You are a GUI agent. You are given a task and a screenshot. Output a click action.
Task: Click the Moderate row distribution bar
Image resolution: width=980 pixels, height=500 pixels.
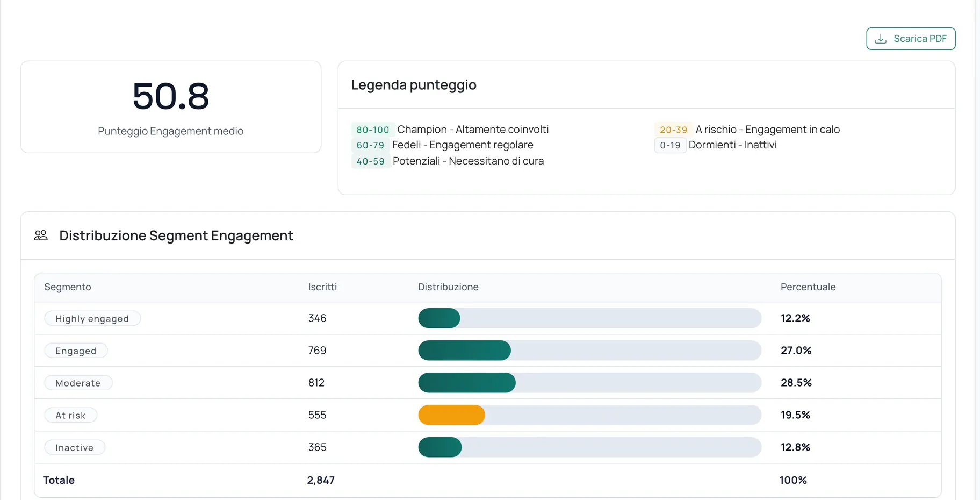(x=589, y=383)
